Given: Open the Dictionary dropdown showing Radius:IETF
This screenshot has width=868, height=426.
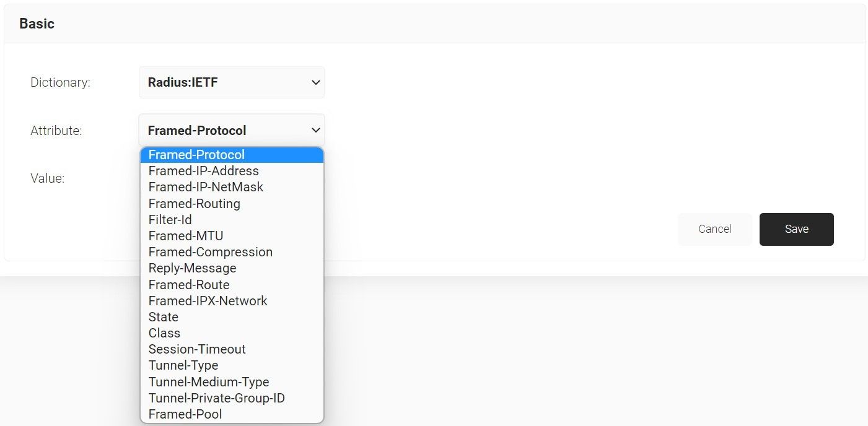Looking at the screenshot, I should pyautogui.click(x=231, y=82).
